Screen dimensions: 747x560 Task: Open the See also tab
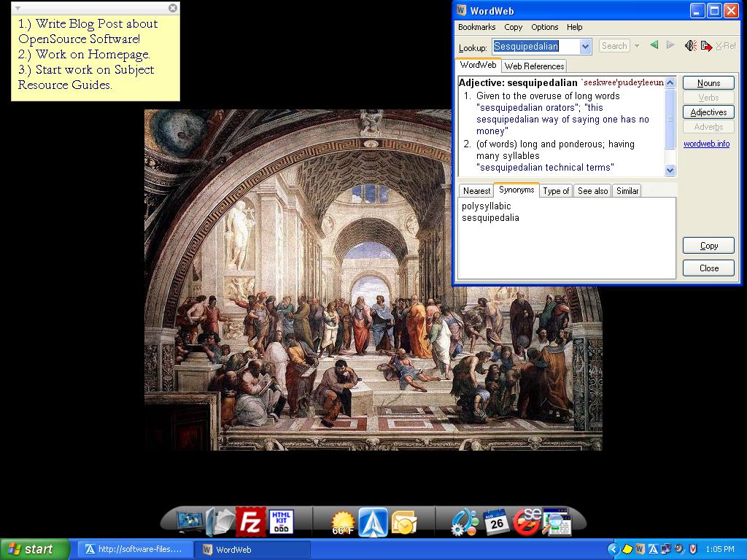592,191
